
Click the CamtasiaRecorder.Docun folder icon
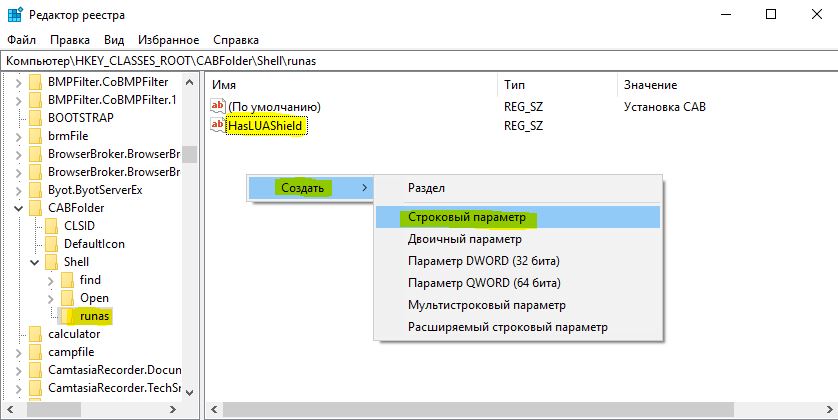(35, 370)
